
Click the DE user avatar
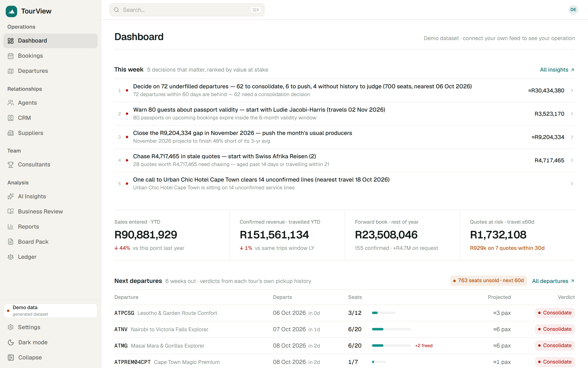coord(573,10)
